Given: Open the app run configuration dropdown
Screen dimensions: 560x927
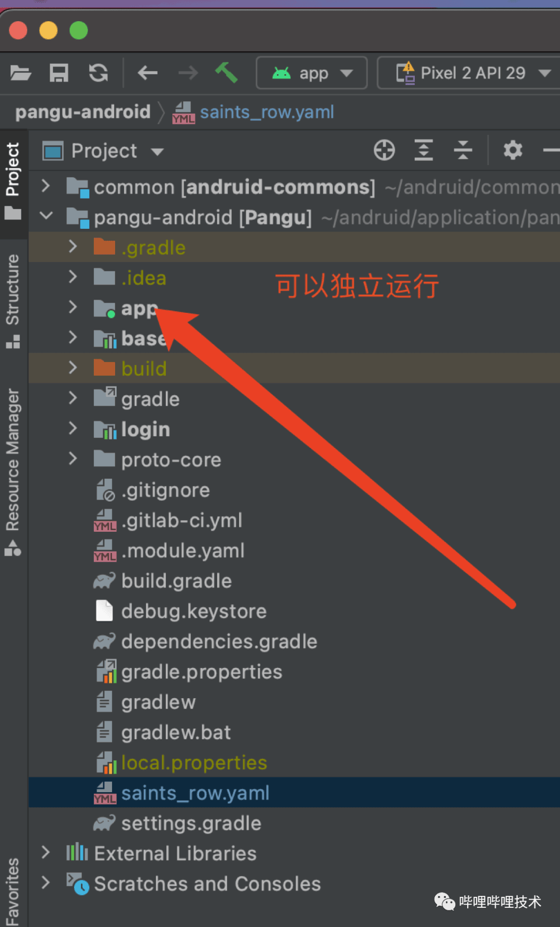Looking at the screenshot, I should coord(312,73).
